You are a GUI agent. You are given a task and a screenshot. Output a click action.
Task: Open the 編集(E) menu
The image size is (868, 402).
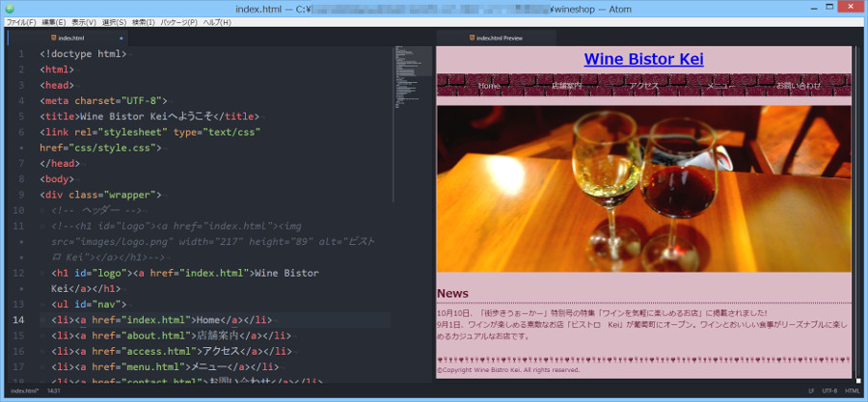(x=54, y=21)
